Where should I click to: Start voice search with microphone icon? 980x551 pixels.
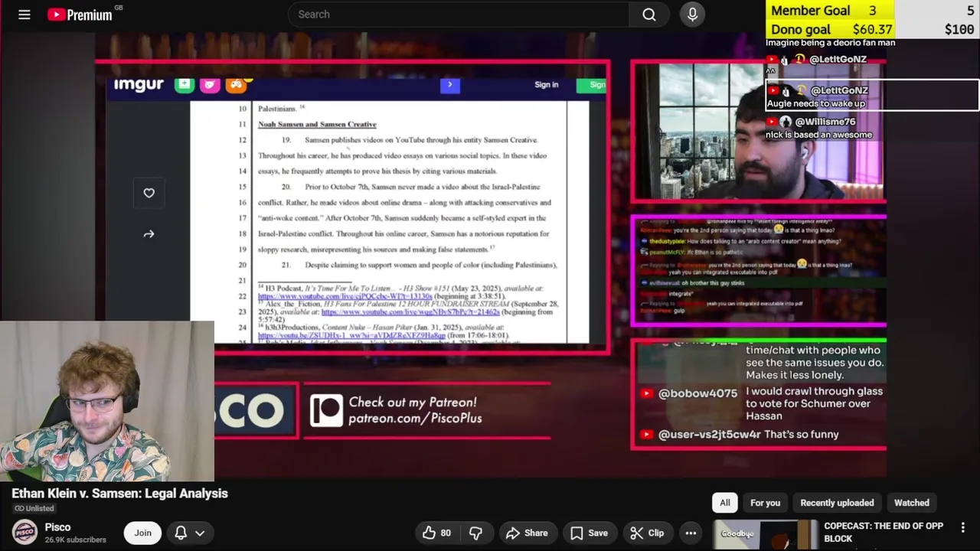tap(692, 15)
